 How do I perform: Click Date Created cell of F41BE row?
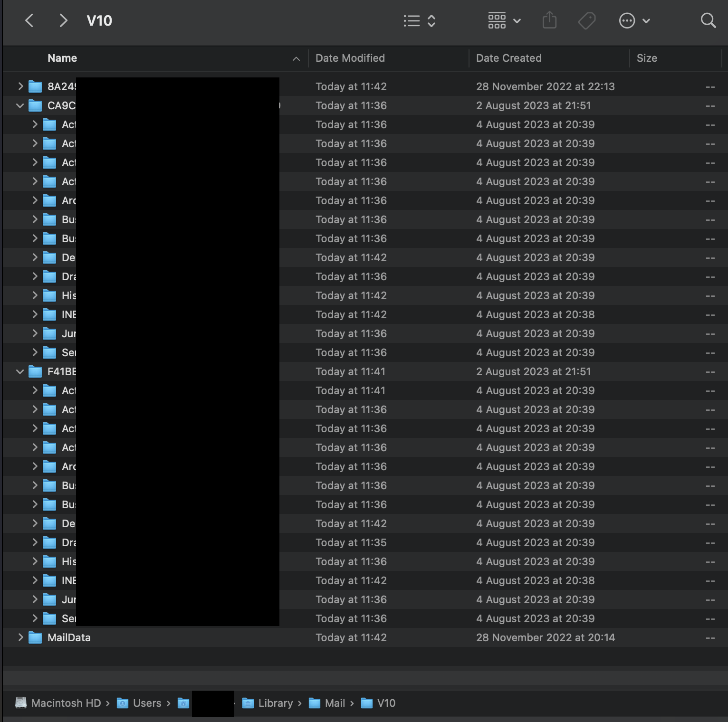click(x=534, y=371)
